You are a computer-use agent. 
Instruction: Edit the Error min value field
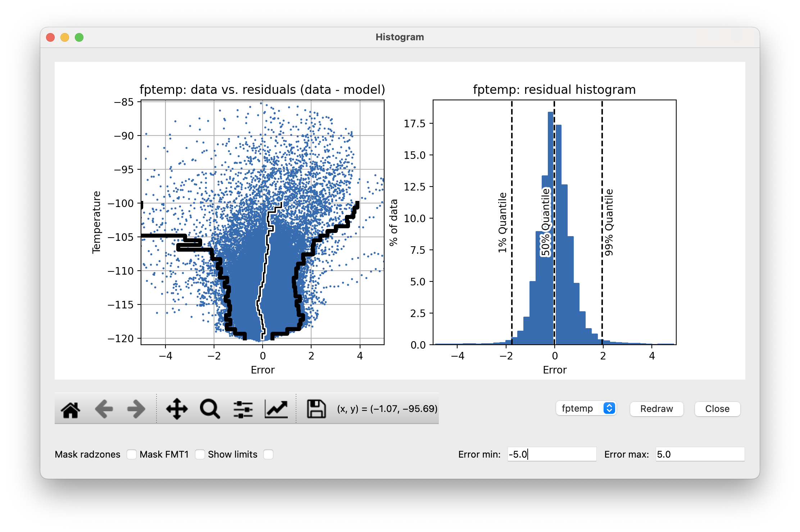tap(552, 454)
